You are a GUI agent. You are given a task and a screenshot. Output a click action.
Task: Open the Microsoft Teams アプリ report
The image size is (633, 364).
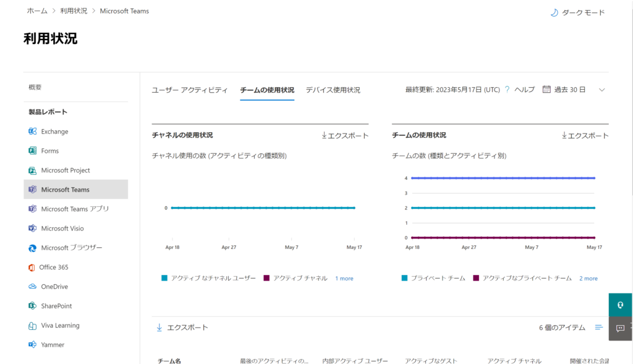76,209
